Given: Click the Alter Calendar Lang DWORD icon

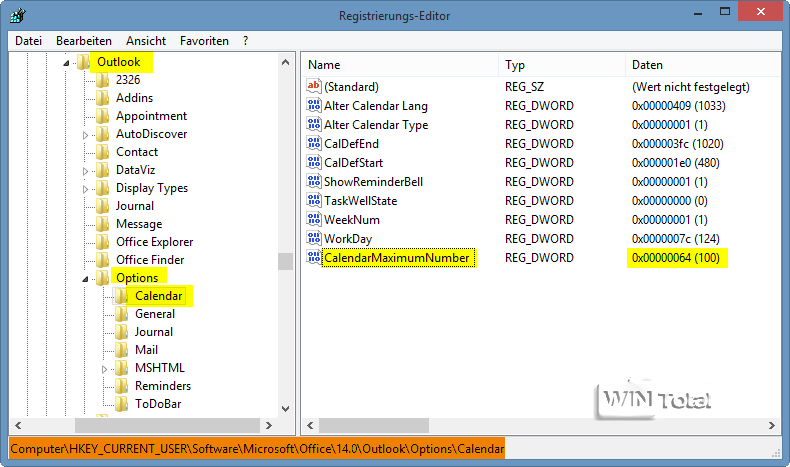Looking at the screenshot, I should pos(314,105).
